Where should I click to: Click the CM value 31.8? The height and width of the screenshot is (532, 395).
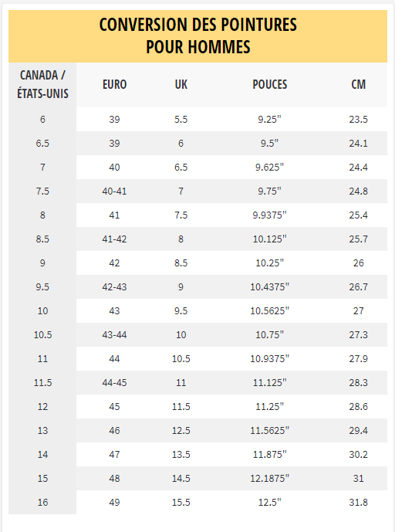[x=359, y=503]
